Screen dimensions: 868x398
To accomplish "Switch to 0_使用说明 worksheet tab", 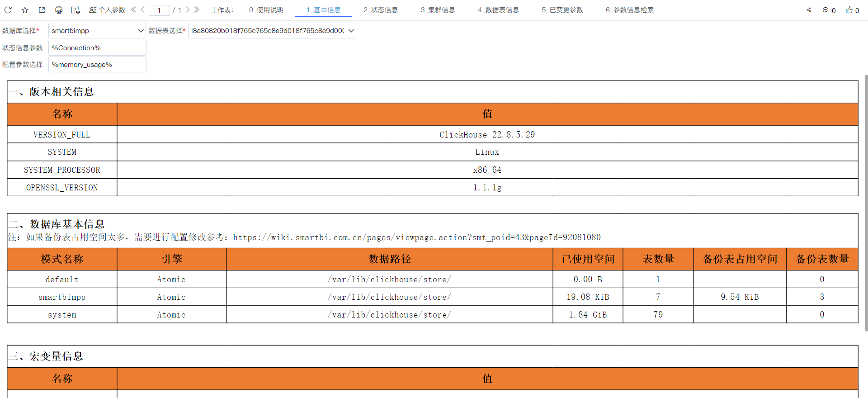I will (266, 10).
